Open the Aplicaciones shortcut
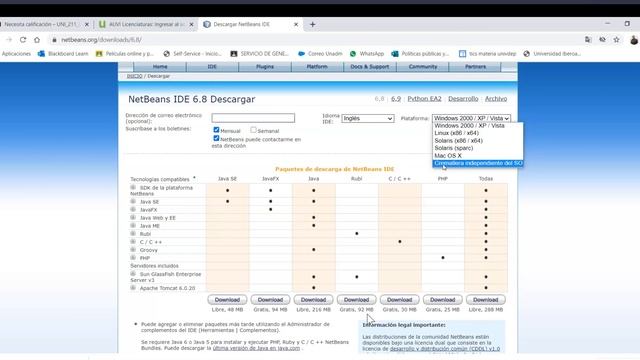Image resolution: width=640 pixels, height=360 pixels. point(16,53)
